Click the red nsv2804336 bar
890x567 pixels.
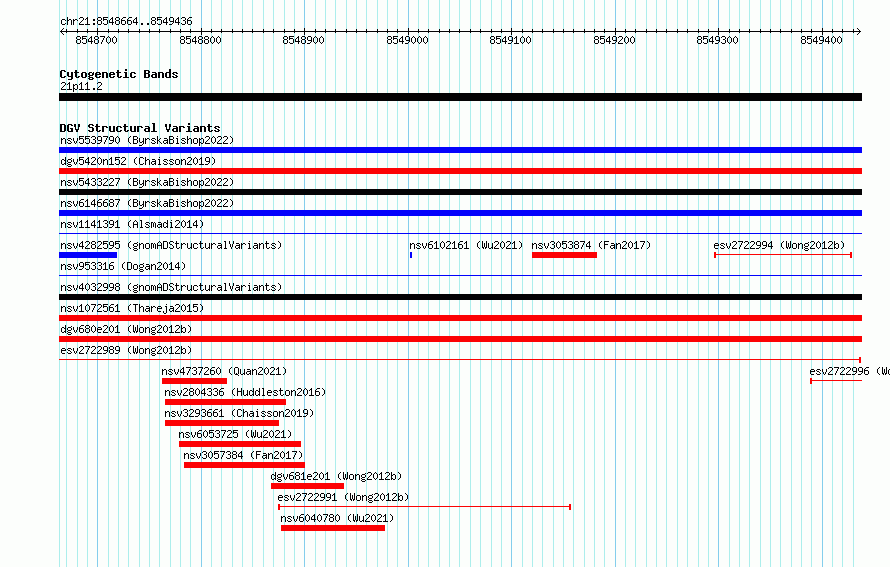[x=225, y=402]
